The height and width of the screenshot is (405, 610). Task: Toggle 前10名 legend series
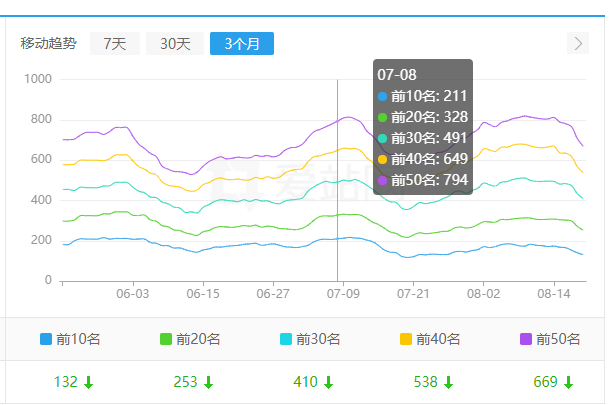70,339
